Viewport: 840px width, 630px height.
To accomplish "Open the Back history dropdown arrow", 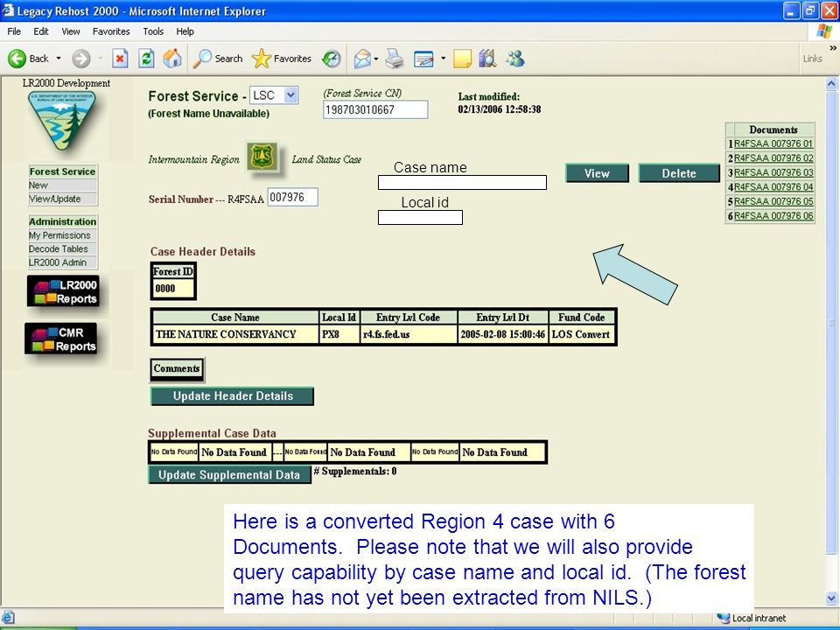I will [x=59, y=59].
